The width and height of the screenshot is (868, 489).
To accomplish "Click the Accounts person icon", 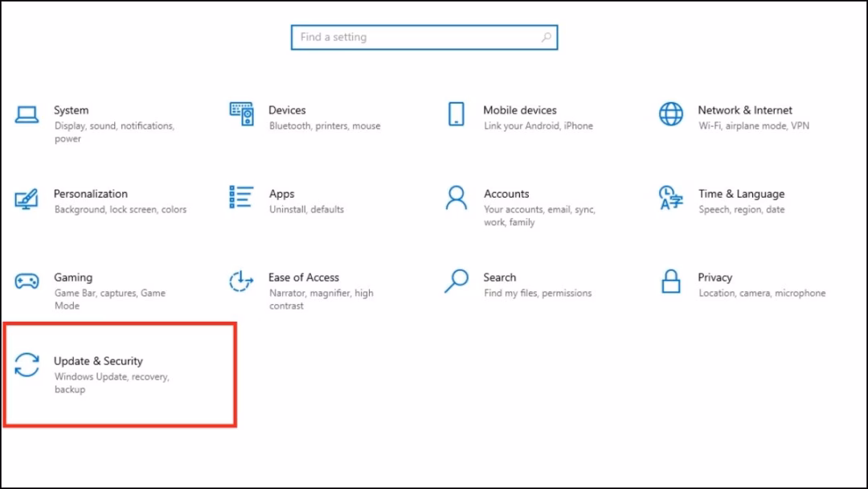I will tap(457, 198).
